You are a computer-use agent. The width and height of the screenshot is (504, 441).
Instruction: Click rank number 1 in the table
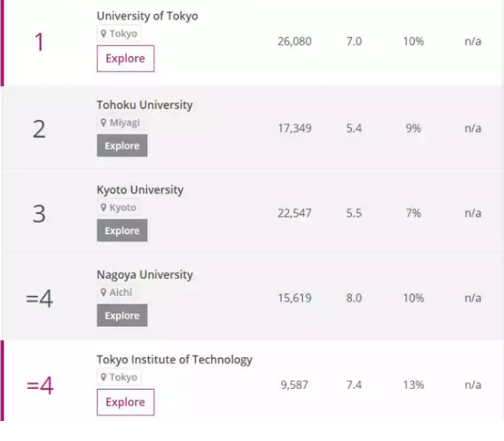pos(39,42)
